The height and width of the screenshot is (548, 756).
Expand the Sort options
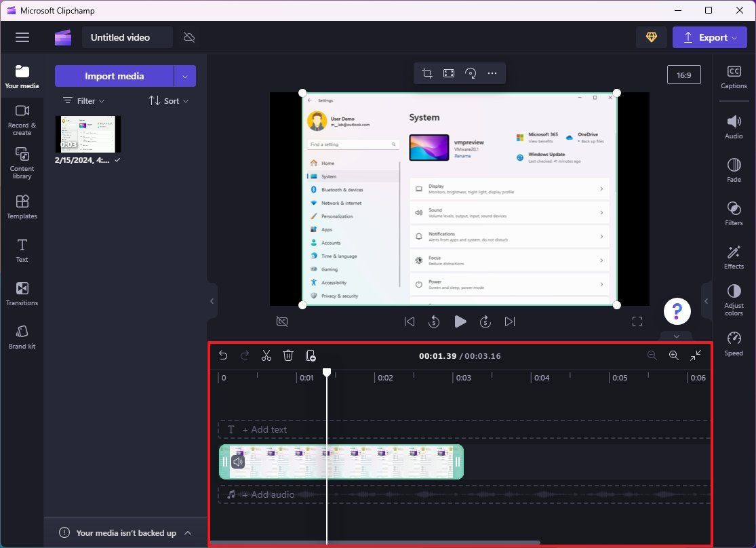click(x=168, y=100)
